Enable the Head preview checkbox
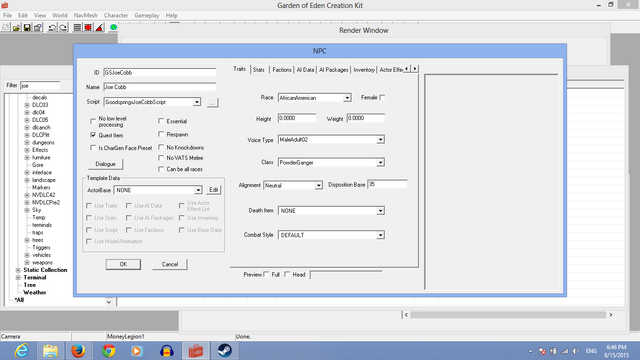 [x=287, y=274]
